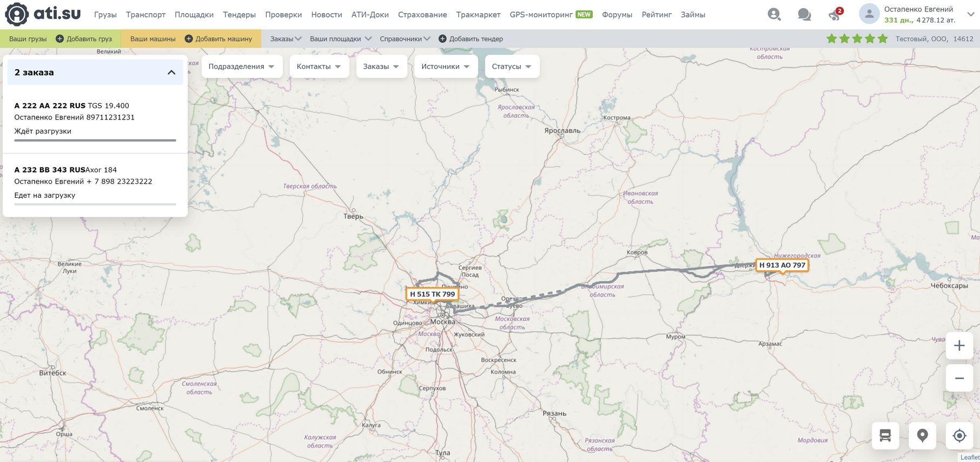The height and width of the screenshot is (462, 980).
Task: Open GPS-мониторинг menu item
Action: [x=551, y=15]
